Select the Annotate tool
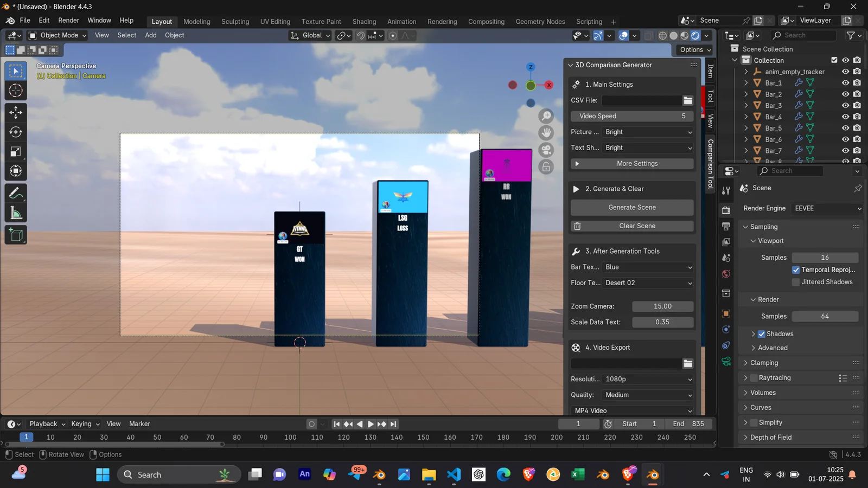The image size is (868, 488). (x=16, y=194)
